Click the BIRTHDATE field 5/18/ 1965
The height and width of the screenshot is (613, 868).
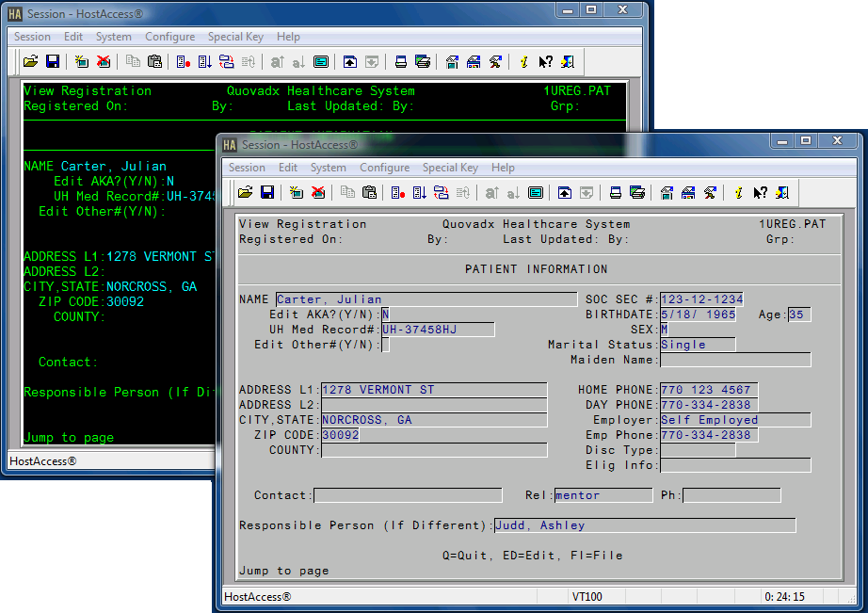point(698,315)
